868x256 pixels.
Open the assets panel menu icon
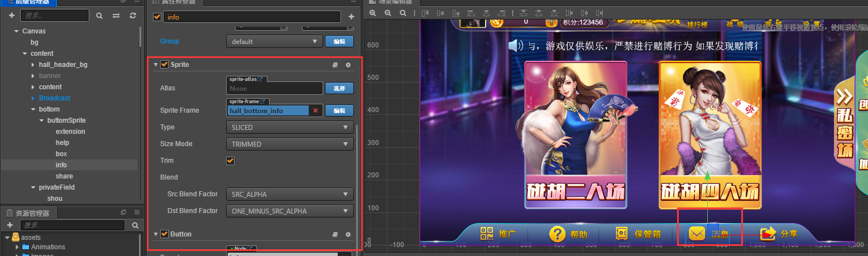click(x=137, y=212)
